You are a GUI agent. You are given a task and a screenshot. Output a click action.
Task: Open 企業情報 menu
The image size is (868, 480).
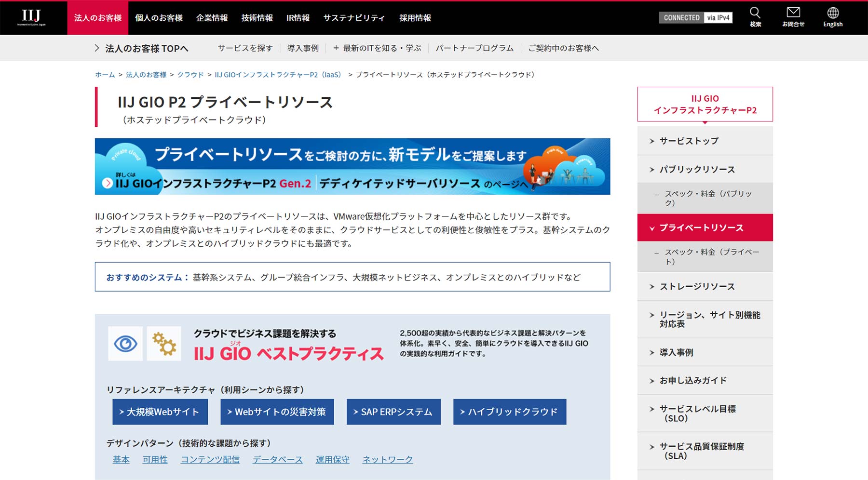[x=212, y=18]
